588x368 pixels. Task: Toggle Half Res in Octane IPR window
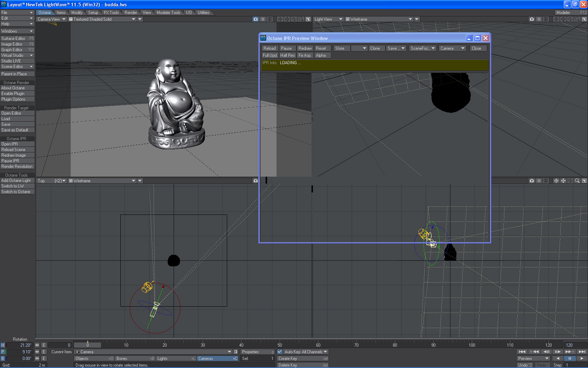pos(287,55)
